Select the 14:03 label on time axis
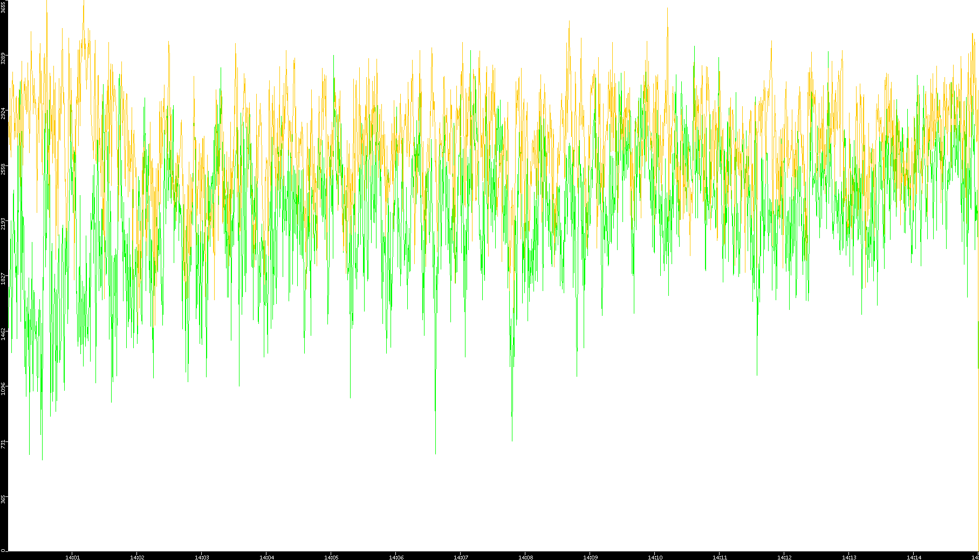 202,557
